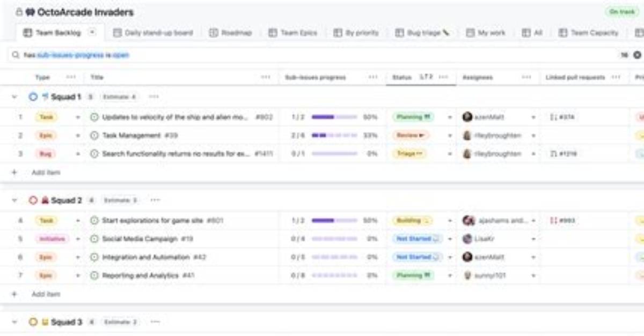Open Squad 1 group more options menu
Screen dimensions: 644x336
pos(154,97)
